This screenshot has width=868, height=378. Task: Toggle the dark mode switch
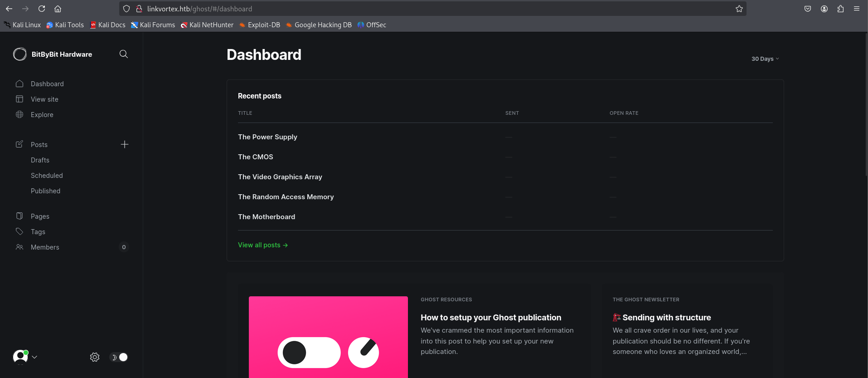pyautogui.click(x=119, y=357)
